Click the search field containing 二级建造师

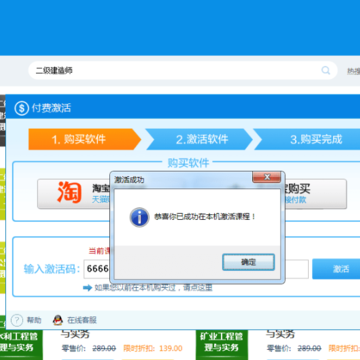(x=183, y=70)
